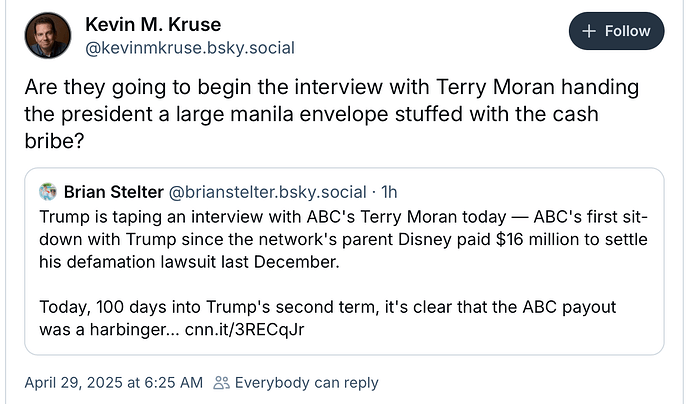The image size is (690, 404).
Task: Open the cnn.it/3RECqJr link
Action: click(x=244, y=329)
